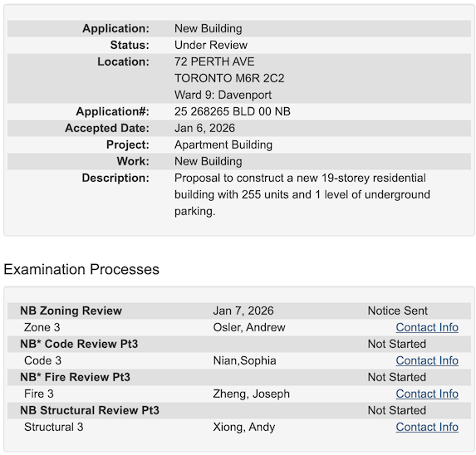
Task: Click the Jan 7, 2026 zoning review date
Action: click(x=243, y=311)
